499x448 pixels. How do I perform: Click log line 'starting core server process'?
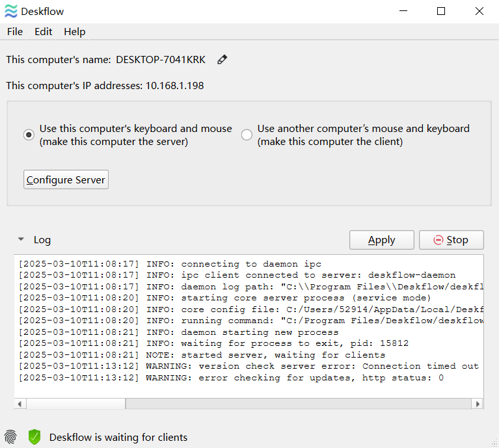[x=224, y=298]
